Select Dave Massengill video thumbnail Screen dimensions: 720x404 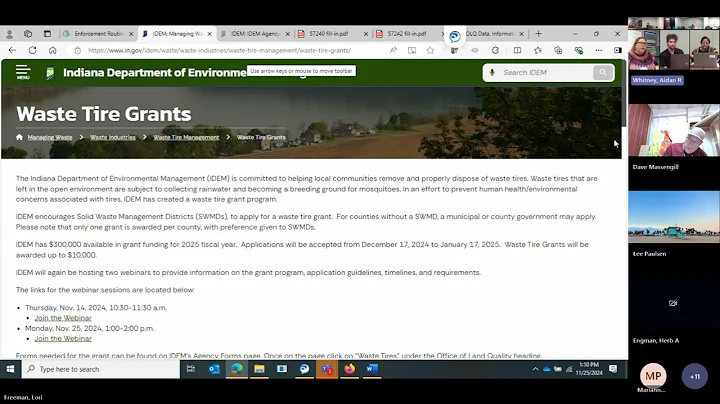click(x=674, y=130)
